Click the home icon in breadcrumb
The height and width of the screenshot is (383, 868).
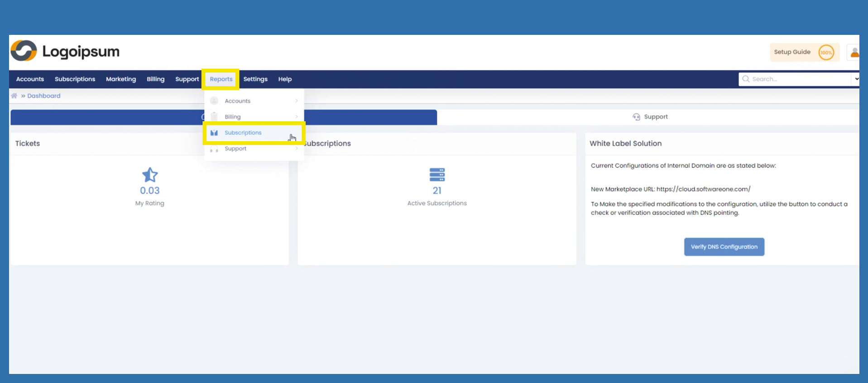pos(14,96)
